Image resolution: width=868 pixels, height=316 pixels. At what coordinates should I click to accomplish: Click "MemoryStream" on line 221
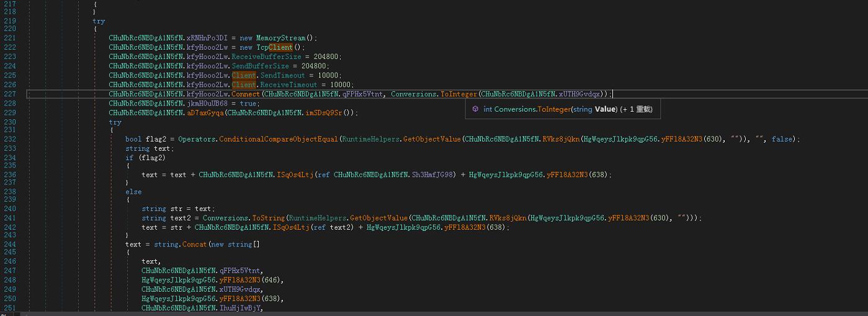click(280, 38)
